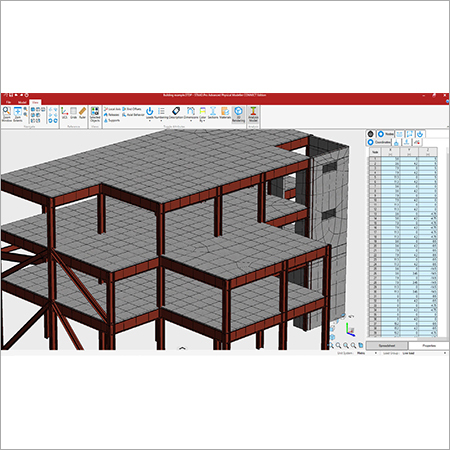Open the Load Group dropdown
The image size is (450, 450).
click(x=424, y=353)
